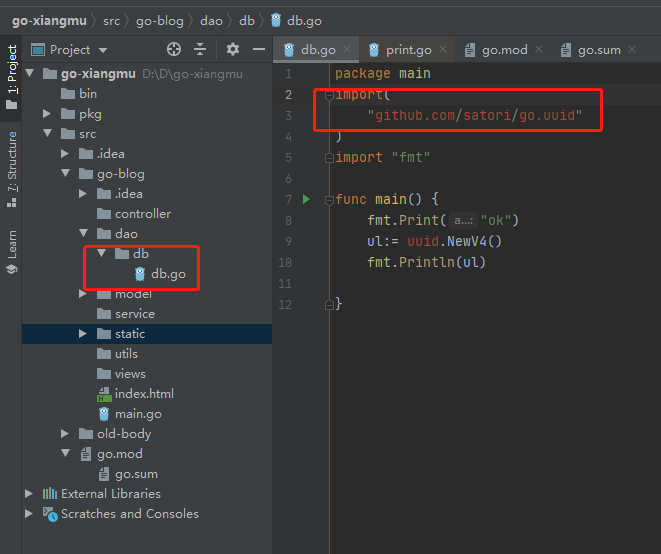This screenshot has height=554, width=661.
Task: Collapse the dao folder arrow
Action: point(84,233)
